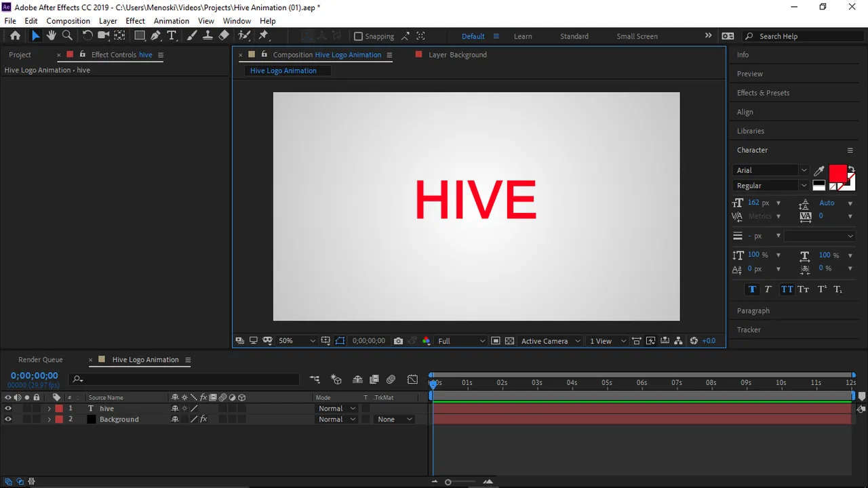Select the Eraser tool

click(x=224, y=36)
